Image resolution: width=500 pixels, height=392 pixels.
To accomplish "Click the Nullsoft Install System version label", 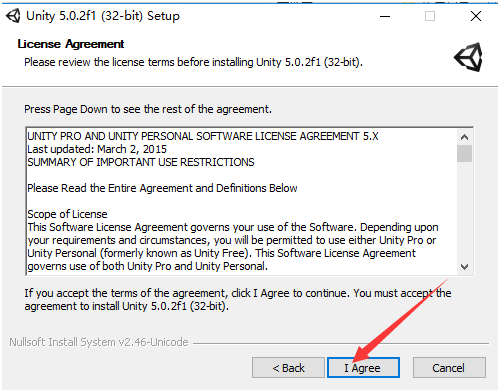I will pos(99,342).
